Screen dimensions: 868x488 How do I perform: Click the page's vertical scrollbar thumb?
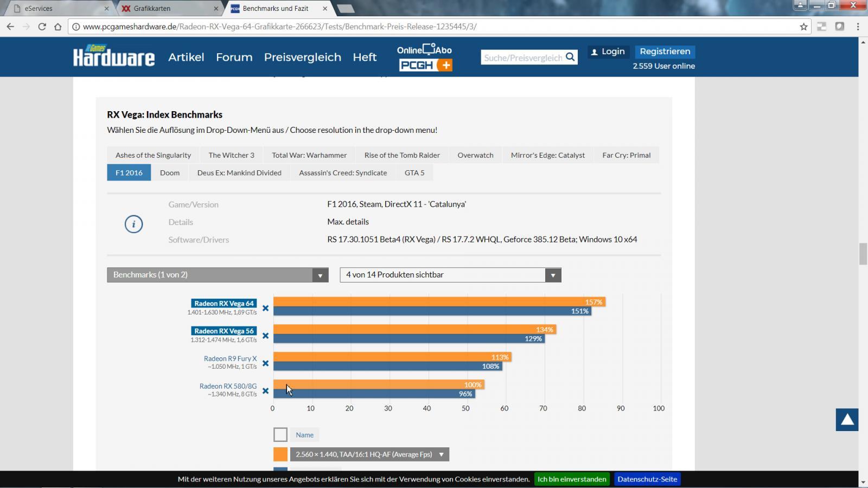click(x=863, y=254)
